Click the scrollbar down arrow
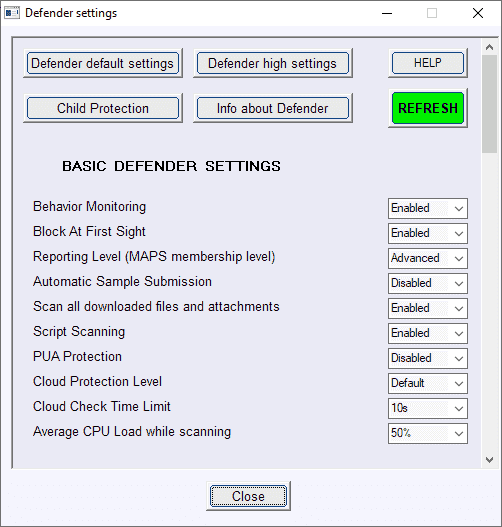The width and height of the screenshot is (502, 527). [x=489, y=459]
